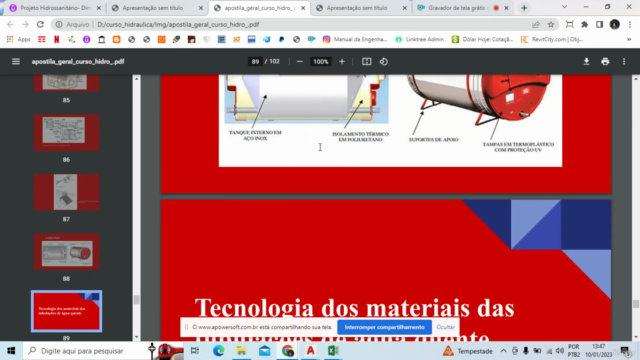Screen dimensions: 640x360
Task: Open the Windows Start menu
Action: [11, 351]
